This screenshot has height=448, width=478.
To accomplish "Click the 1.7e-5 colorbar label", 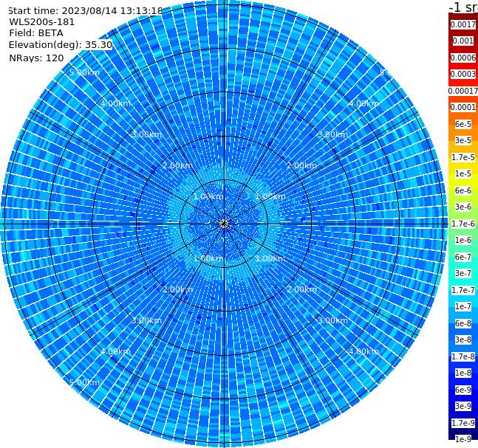I will click(x=463, y=157).
